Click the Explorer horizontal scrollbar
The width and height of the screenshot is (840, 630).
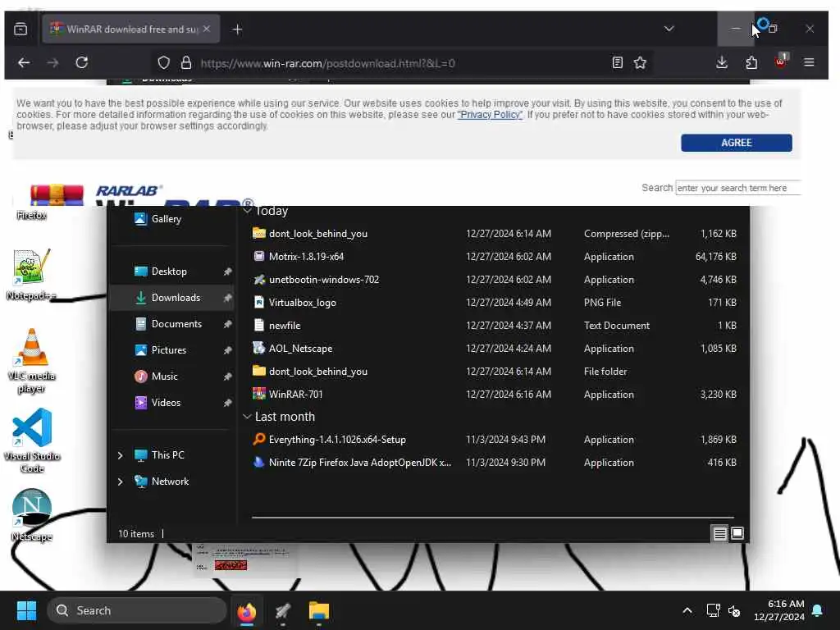[x=492, y=518]
